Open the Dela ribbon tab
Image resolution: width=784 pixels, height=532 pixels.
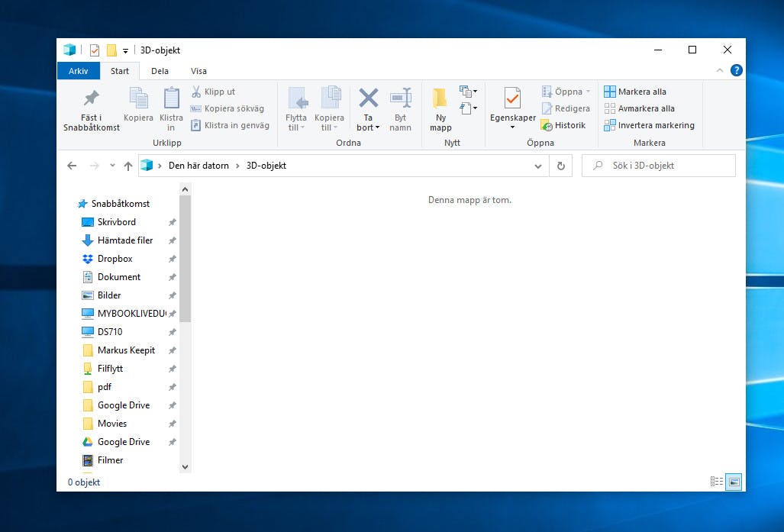tap(160, 71)
